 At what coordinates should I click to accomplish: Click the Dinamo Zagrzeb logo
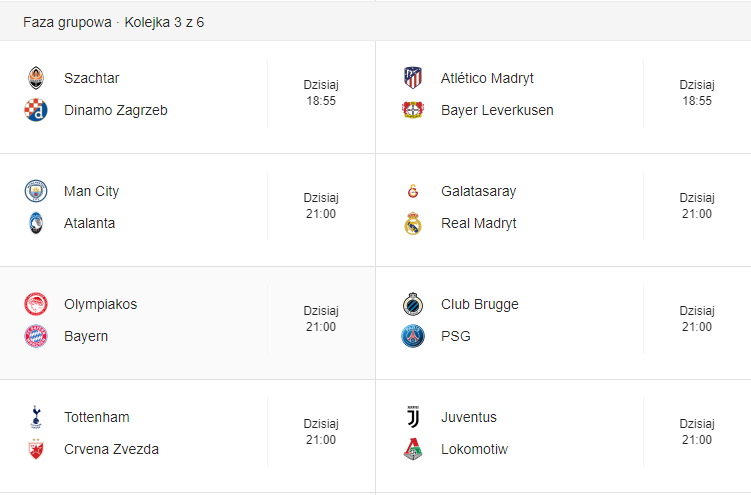(36, 110)
